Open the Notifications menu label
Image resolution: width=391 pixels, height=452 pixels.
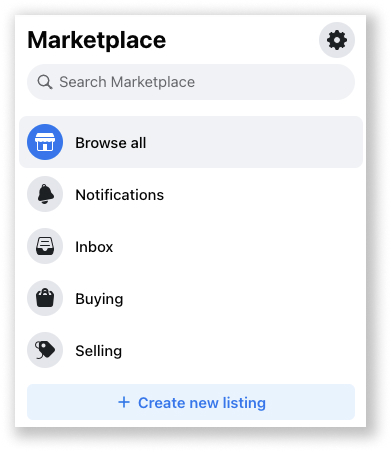tap(120, 195)
